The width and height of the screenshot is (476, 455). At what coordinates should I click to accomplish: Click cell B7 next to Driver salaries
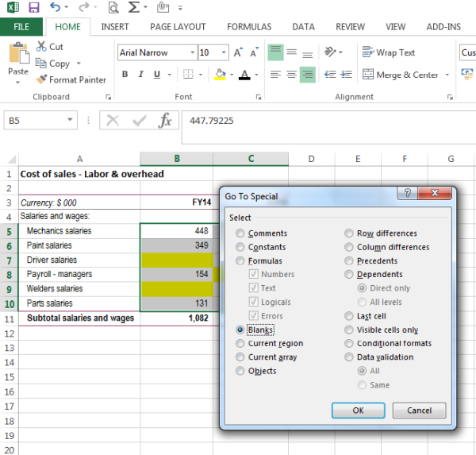click(176, 260)
